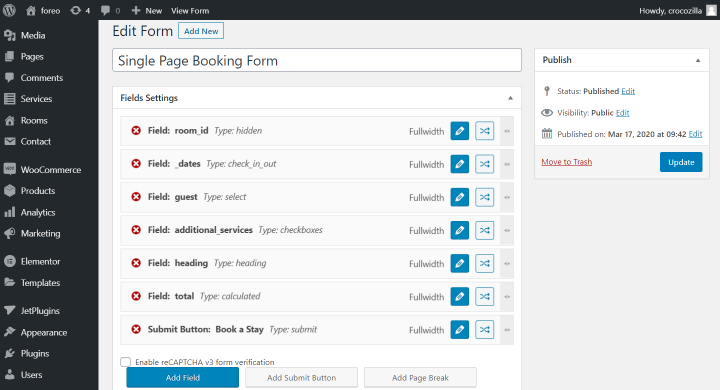
Task: Click shuffle icon on total row
Action: pos(484,296)
